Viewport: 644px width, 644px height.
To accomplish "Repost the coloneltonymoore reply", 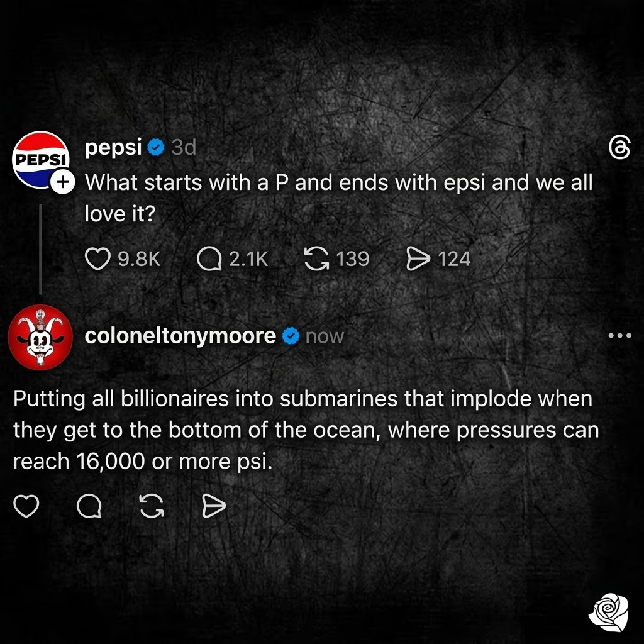I will (x=152, y=506).
